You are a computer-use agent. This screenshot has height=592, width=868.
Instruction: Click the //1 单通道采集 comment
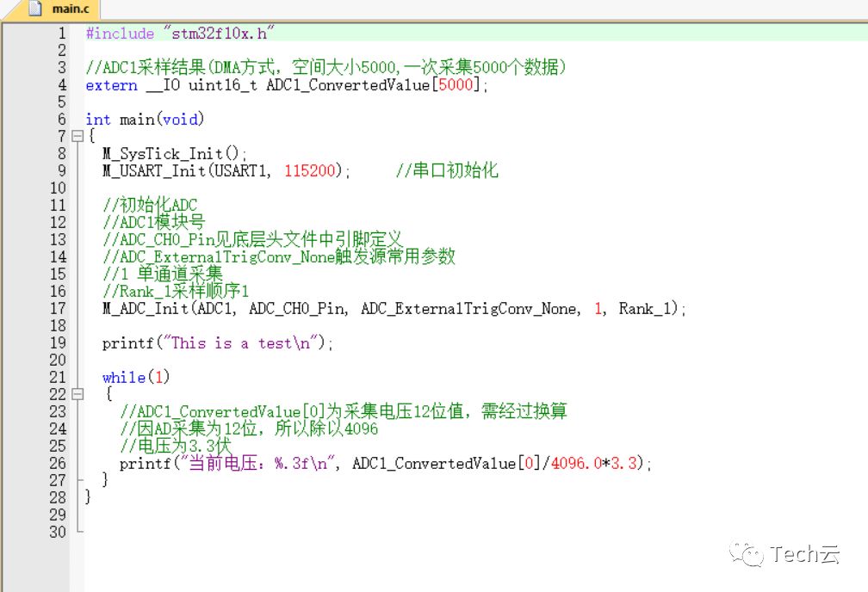pos(163,274)
